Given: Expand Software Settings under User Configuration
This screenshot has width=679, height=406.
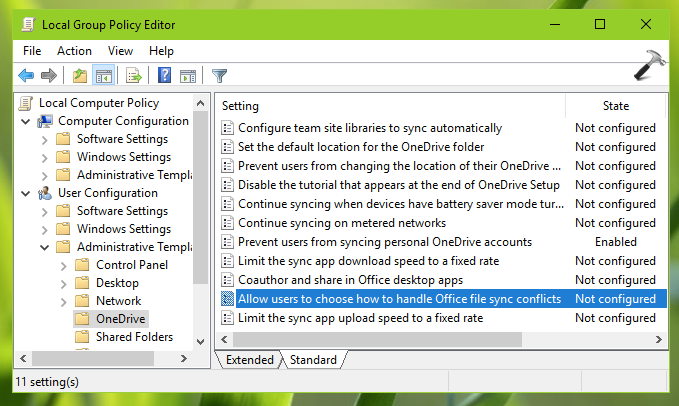Looking at the screenshot, I should pyautogui.click(x=45, y=212).
